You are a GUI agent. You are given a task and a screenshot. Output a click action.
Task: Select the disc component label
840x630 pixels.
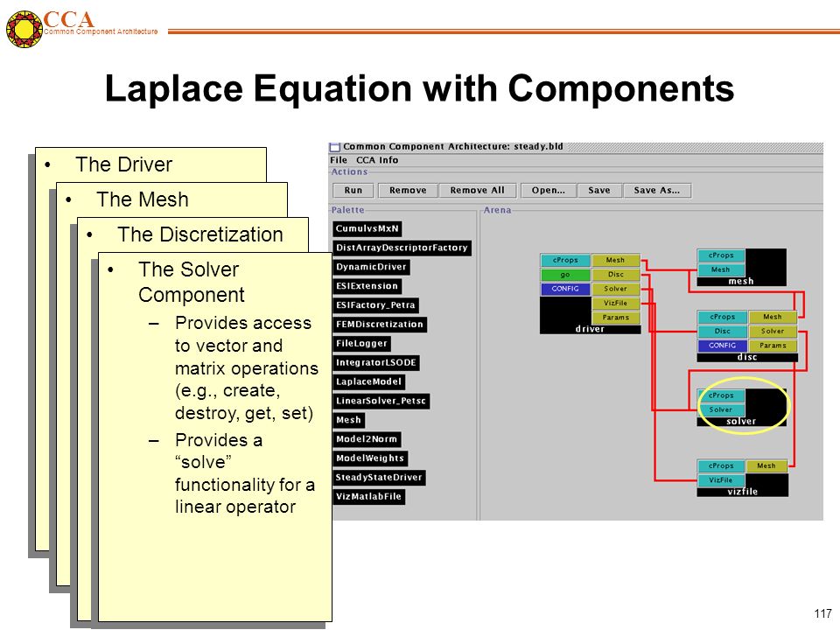[747, 357]
